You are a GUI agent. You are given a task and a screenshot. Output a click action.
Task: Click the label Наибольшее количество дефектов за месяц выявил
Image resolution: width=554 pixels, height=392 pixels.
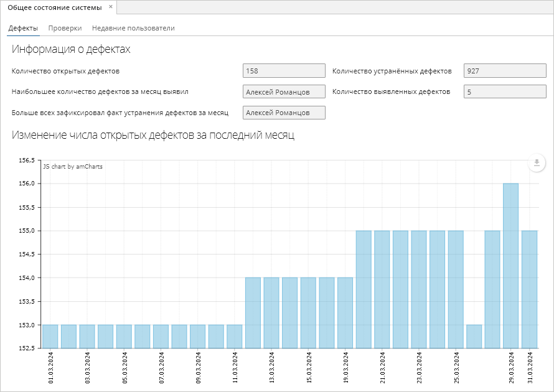[x=100, y=92]
